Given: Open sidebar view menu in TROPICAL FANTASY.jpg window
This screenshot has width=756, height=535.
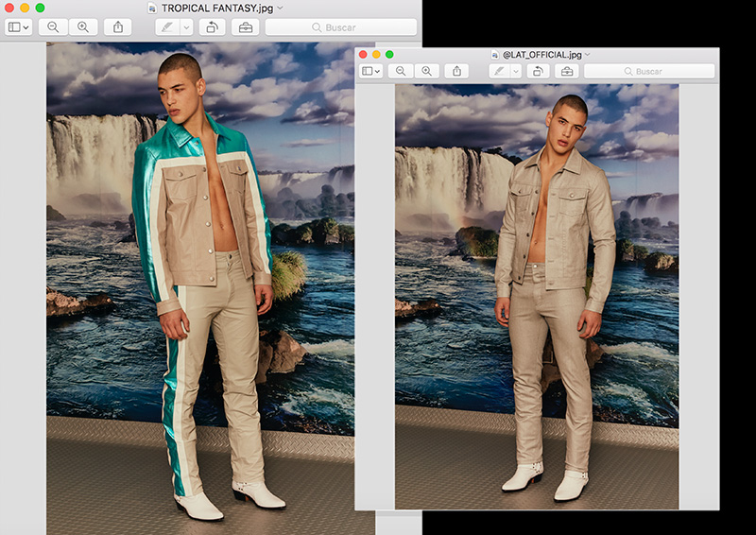Looking at the screenshot, I should [x=19, y=27].
